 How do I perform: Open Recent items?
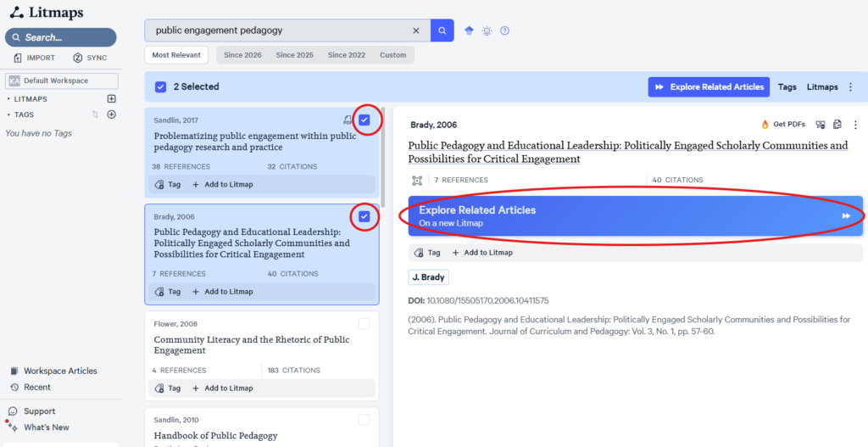click(31, 387)
